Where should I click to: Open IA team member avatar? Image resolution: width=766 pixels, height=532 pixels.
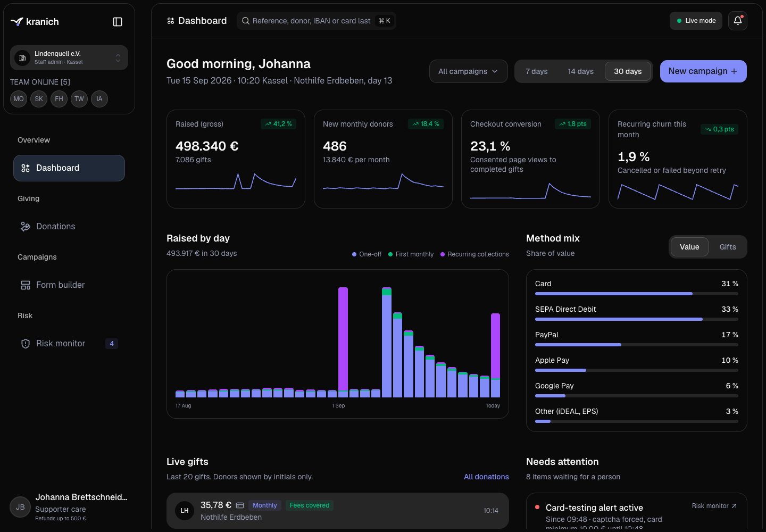pos(99,99)
